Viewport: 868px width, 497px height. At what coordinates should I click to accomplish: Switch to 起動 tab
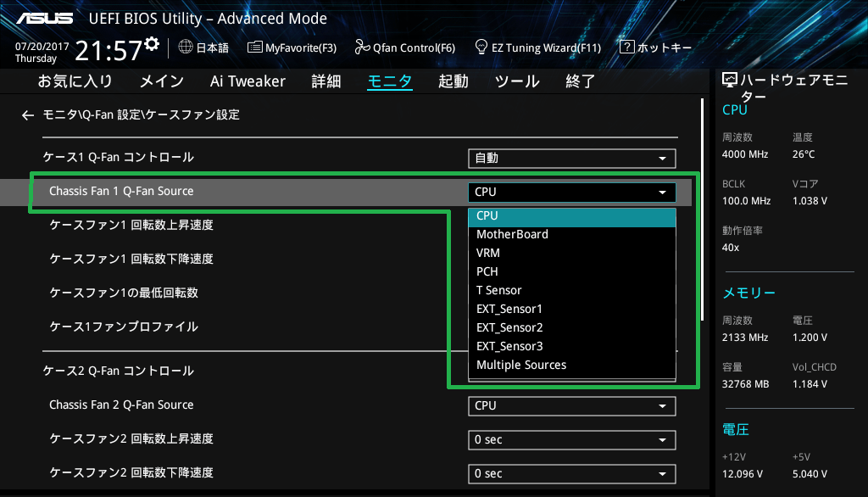453,81
